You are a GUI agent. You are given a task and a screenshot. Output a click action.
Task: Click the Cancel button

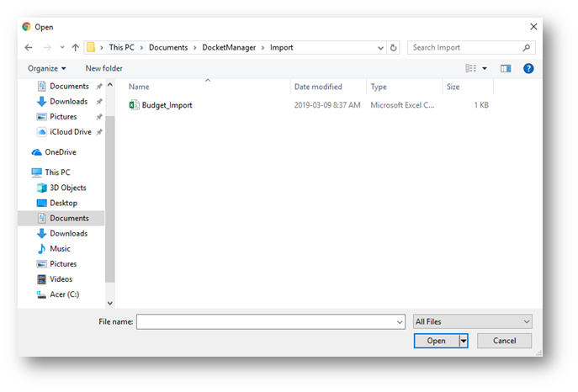(504, 341)
